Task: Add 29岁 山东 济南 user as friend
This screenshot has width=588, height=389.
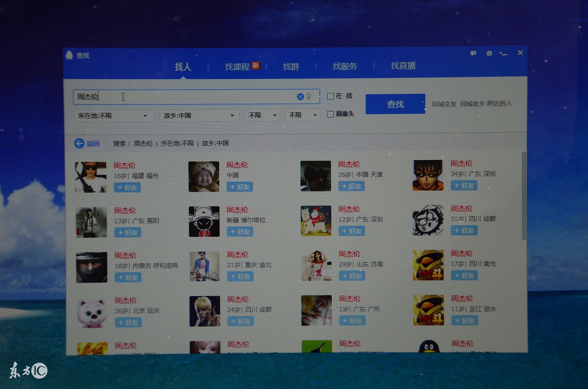Action: (x=352, y=276)
